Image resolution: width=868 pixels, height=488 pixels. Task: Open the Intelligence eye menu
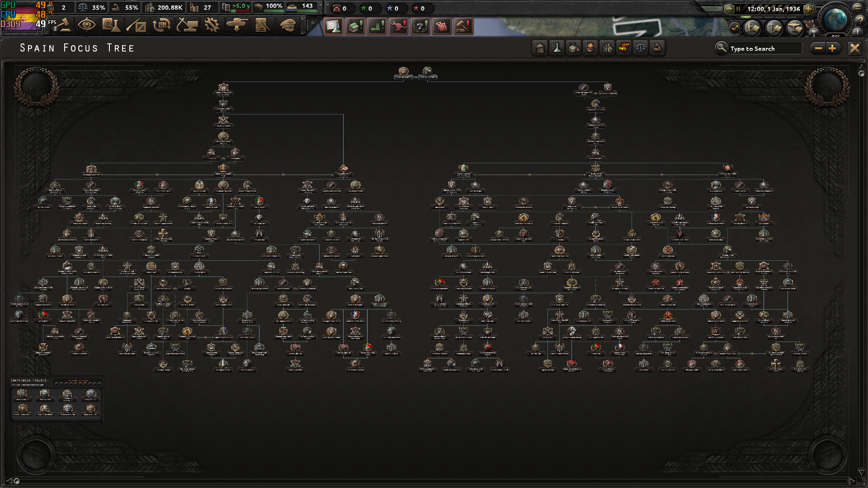click(x=86, y=25)
